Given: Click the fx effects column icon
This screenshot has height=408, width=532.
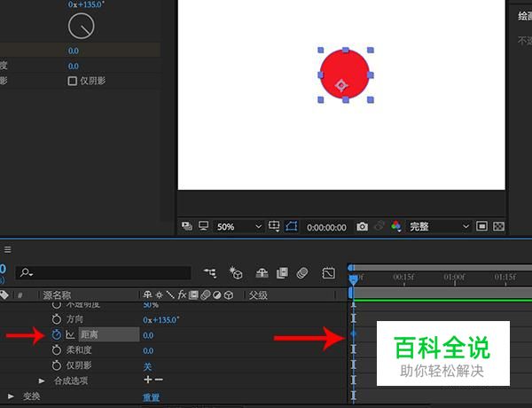Looking at the screenshot, I should 182,295.
